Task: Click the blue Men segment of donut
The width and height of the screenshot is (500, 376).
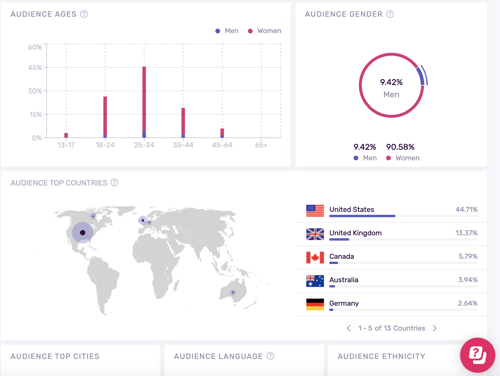Action: coord(421,76)
